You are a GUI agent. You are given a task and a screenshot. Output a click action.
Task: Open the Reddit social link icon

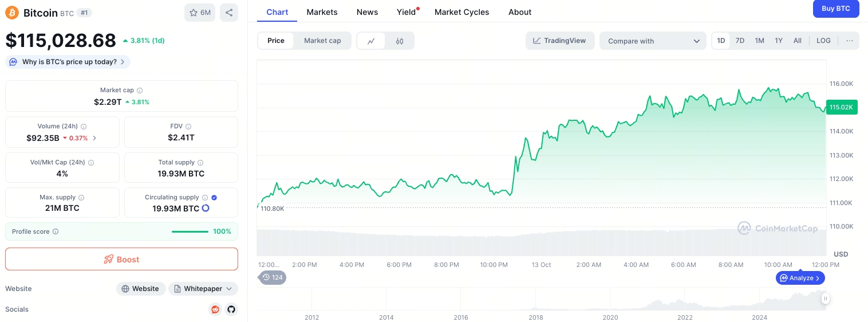coord(215,309)
